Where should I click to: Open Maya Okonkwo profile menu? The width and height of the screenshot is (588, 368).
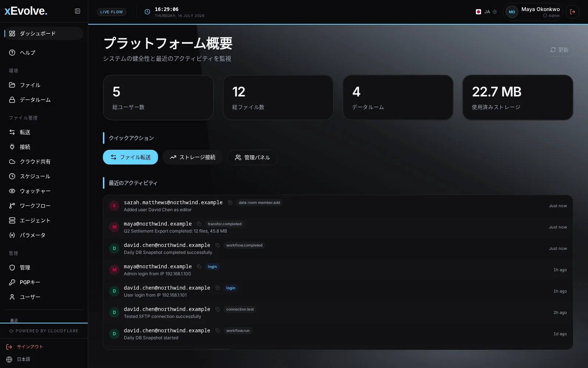tap(533, 12)
